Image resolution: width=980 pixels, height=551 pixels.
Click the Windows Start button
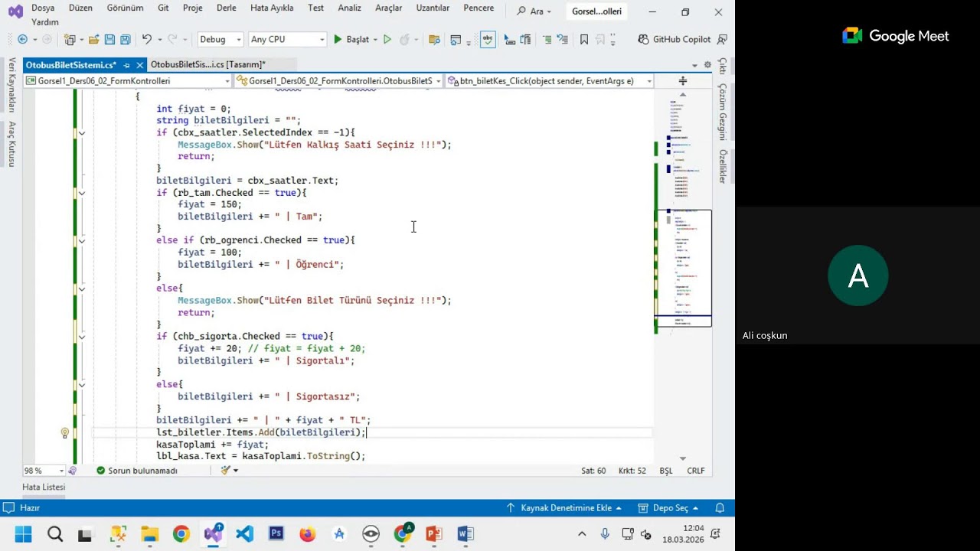coord(23,533)
